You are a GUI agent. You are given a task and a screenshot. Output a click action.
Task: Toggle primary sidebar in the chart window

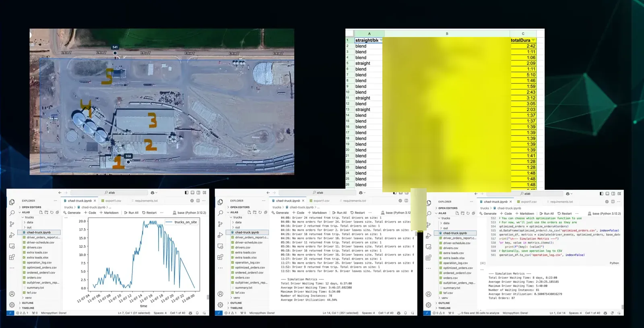(x=186, y=193)
